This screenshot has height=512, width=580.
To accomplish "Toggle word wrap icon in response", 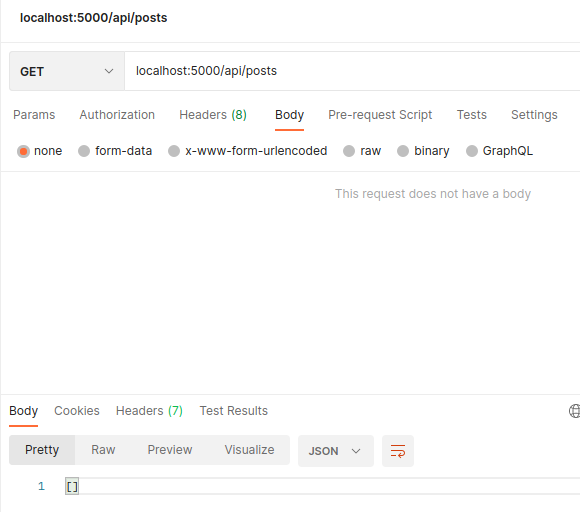I will (398, 451).
